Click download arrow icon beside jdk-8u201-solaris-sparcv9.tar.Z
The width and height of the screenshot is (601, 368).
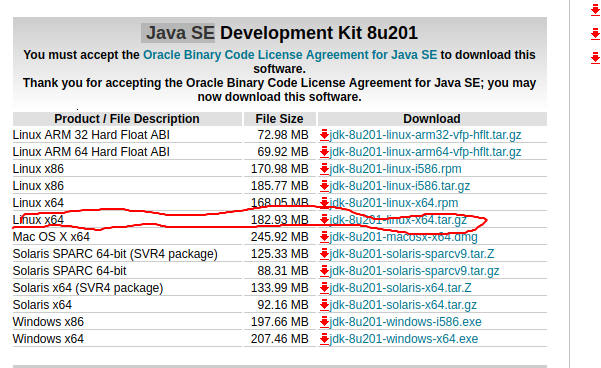pos(324,254)
